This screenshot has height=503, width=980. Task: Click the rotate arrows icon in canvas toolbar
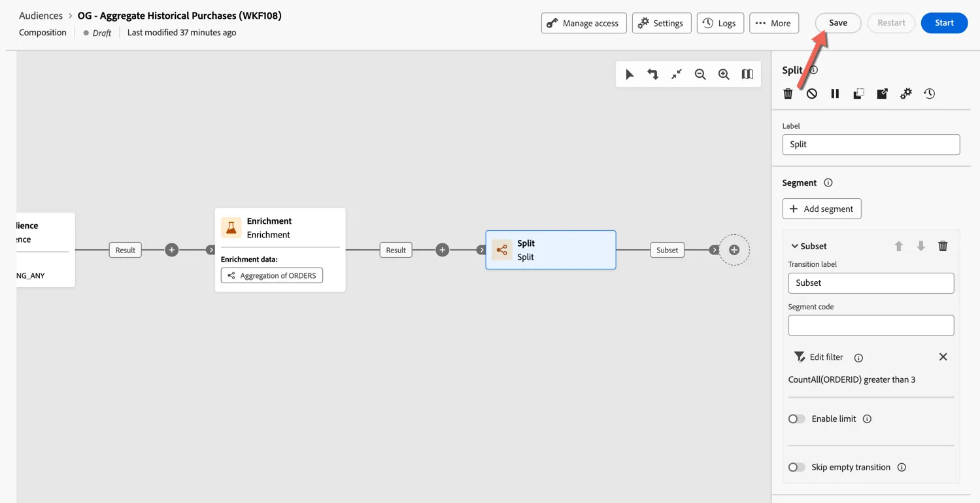tap(653, 75)
